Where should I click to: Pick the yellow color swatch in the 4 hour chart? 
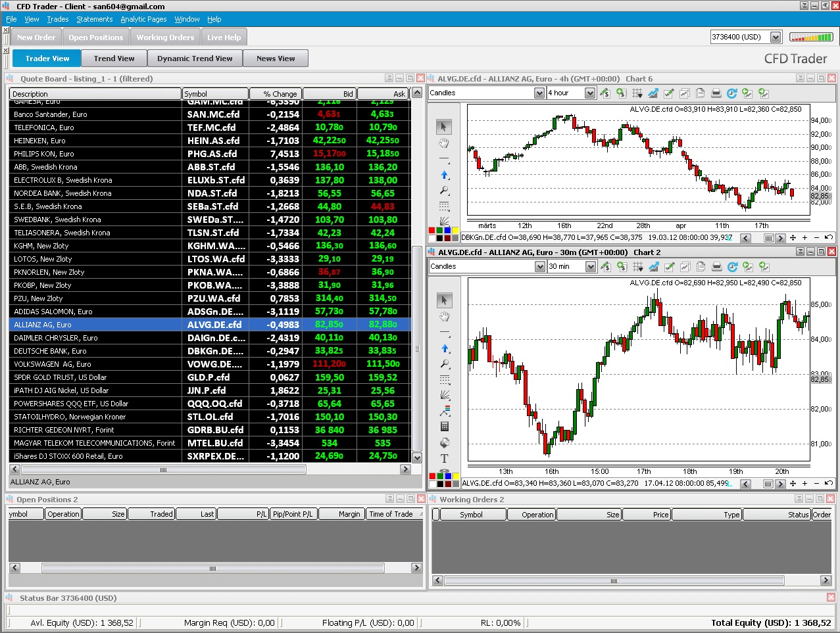point(455,231)
